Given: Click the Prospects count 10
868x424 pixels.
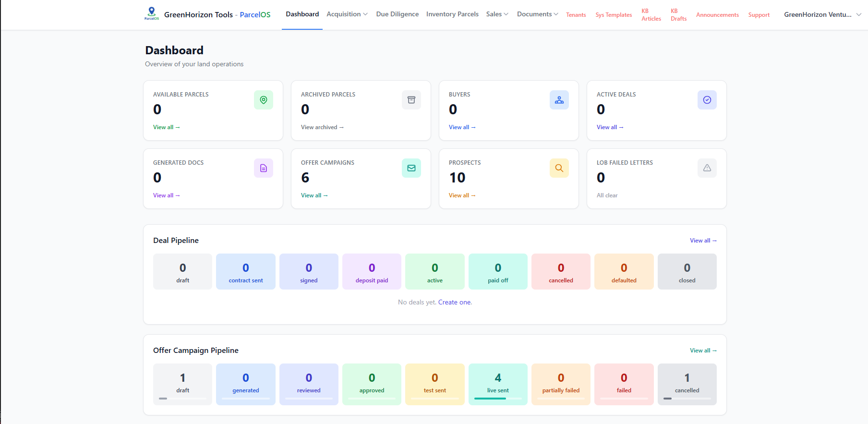Looking at the screenshot, I should pyautogui.click(x=457, y=178).
